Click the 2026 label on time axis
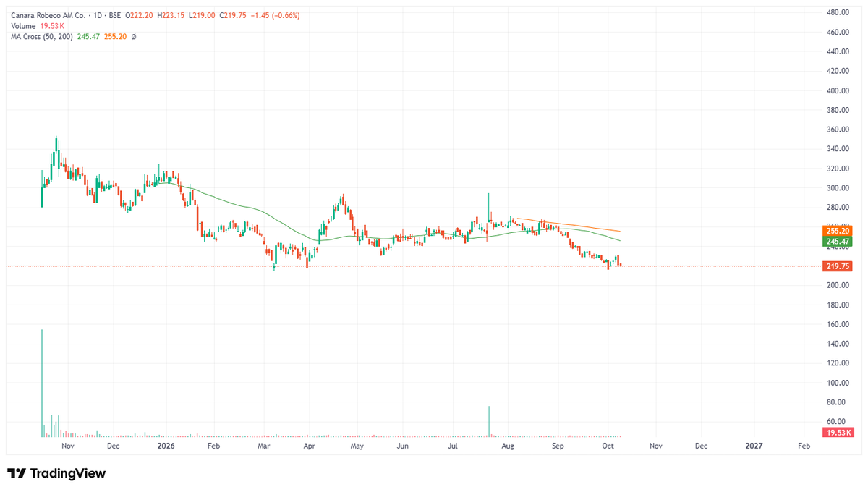 [x=166, y=446]
